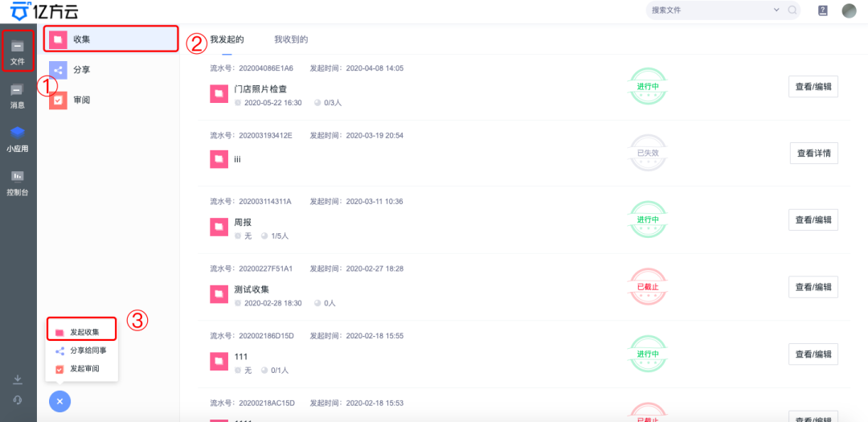Open customer support headset icon

pos(18,399)
